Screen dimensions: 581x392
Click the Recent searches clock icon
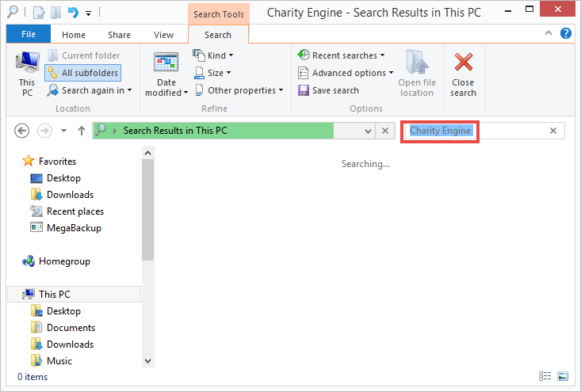coord(304,55)
